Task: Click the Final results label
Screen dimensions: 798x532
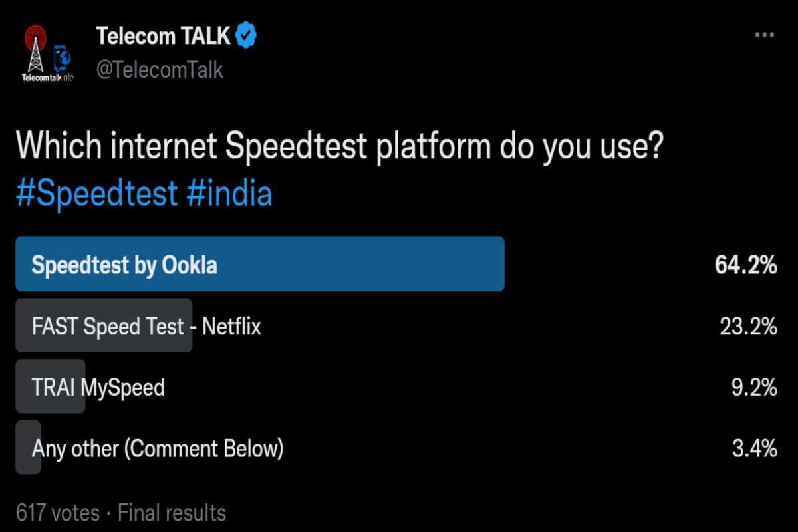Action: pos(172,513)
